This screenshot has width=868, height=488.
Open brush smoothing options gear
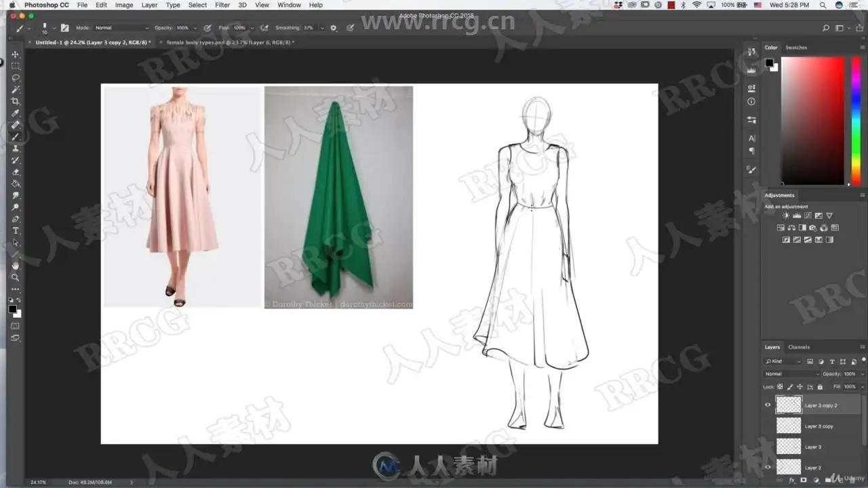(333, 28)
